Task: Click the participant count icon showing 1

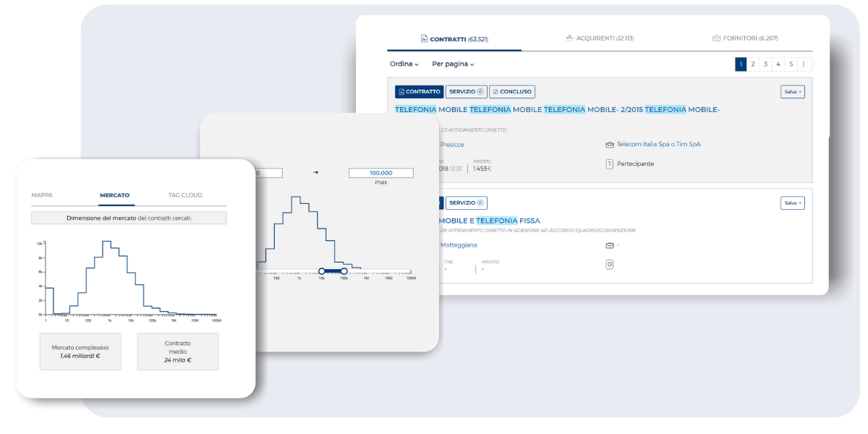Action: pyautogui.click(x=610, y=164)
